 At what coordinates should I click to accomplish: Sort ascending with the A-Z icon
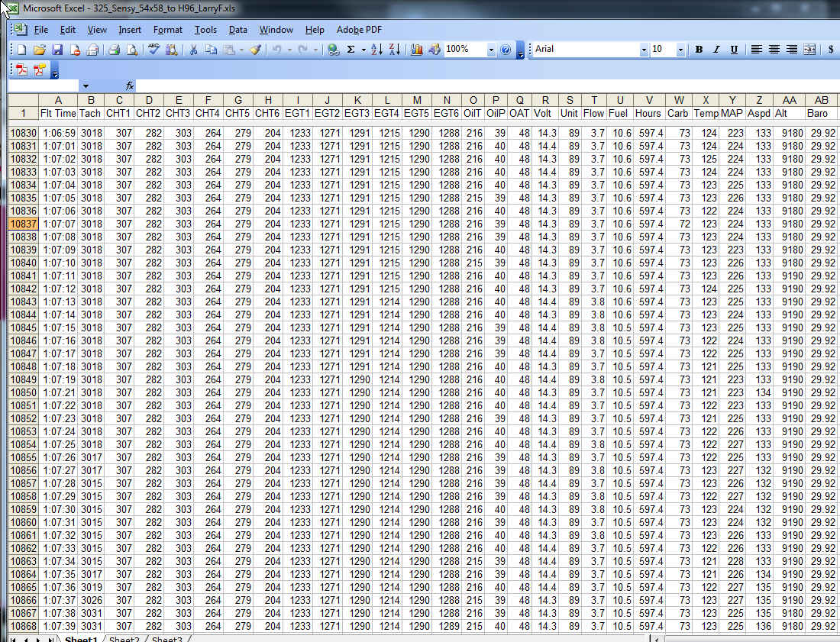376,50
